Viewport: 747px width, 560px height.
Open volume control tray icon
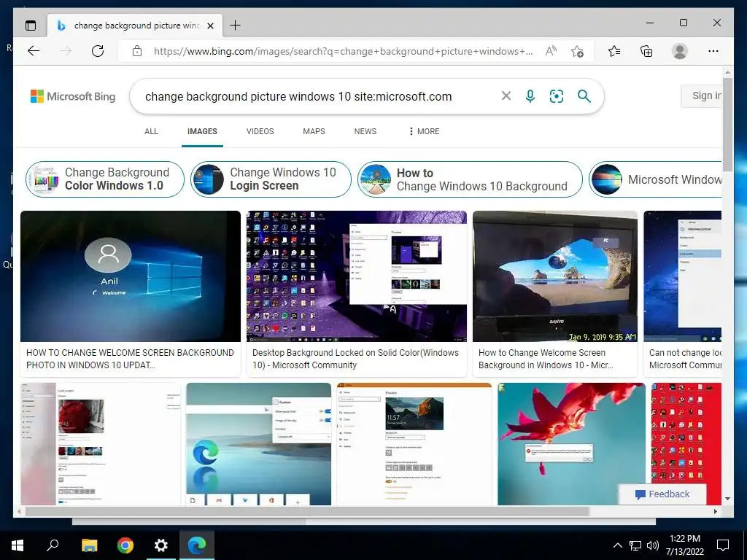tap(653, 545)
